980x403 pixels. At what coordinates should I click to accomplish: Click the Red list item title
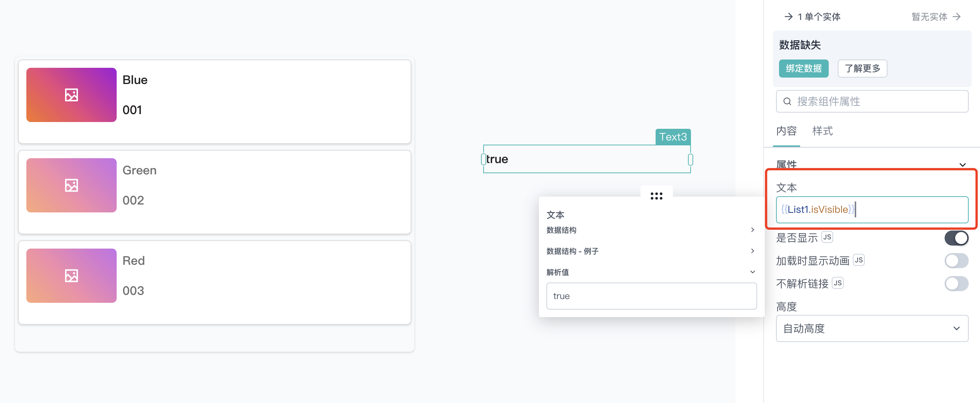[134, 261]
